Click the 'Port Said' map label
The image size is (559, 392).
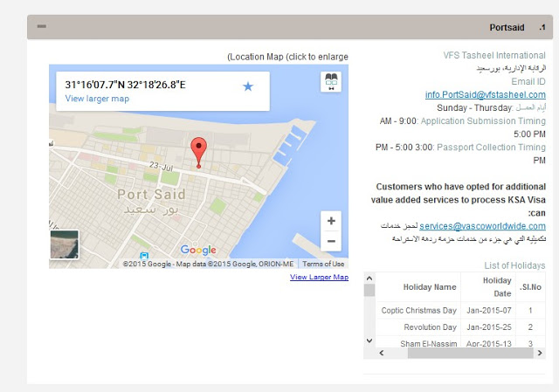coord(151,195)
